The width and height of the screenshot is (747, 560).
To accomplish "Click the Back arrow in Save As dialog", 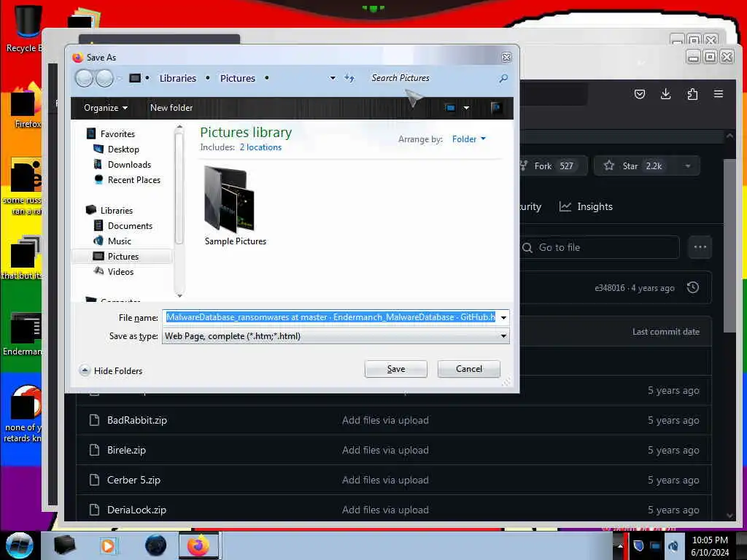I will pos(85,78).
